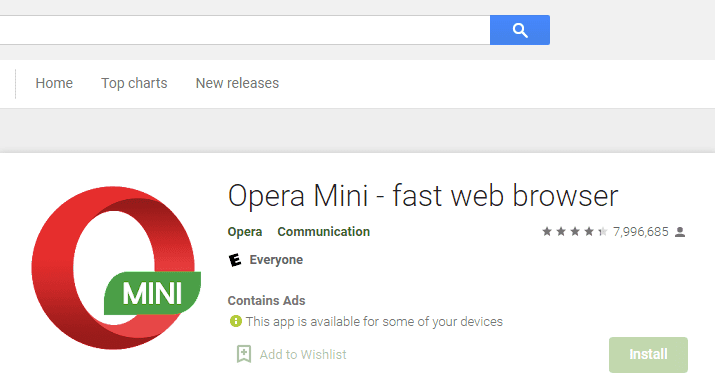715x389 pixels.
Task: Open the Opera developer link
Action: [x=245, y=232]
